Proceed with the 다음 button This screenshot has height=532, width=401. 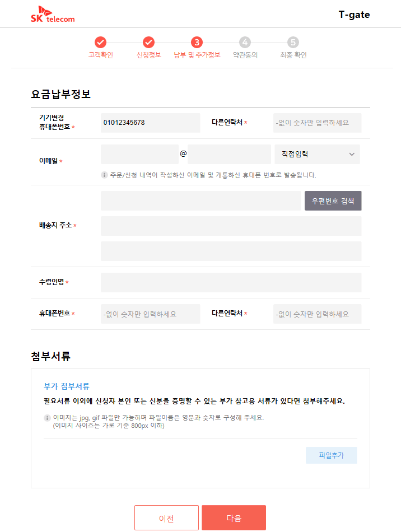tap(234, 518)
